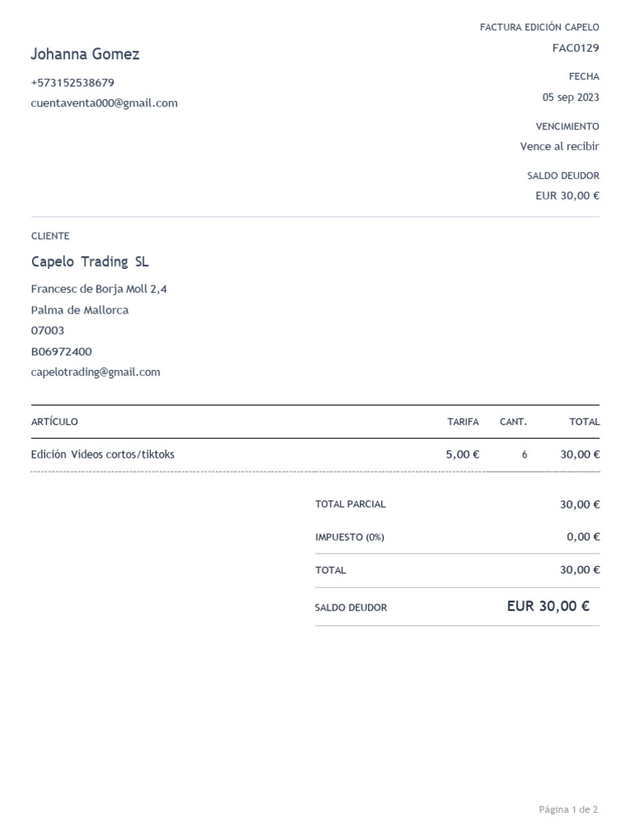630x840 pixels.
Task: Click the date 05 sep 2023
Action: click(571, 98)
